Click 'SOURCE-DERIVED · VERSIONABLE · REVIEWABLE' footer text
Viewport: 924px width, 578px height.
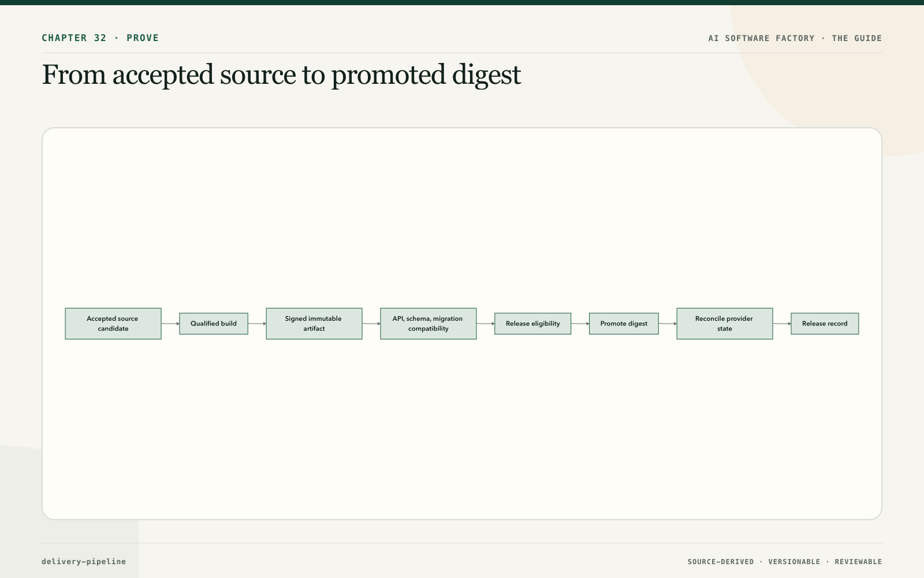[x=785, y=562]
